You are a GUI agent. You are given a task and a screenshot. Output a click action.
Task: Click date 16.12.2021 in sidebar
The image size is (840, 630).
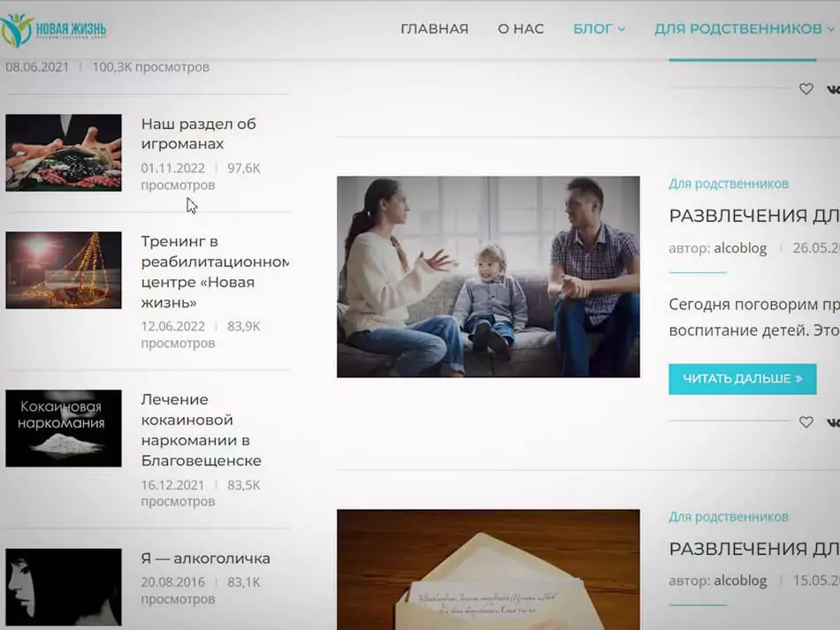[x=172, y=485]
